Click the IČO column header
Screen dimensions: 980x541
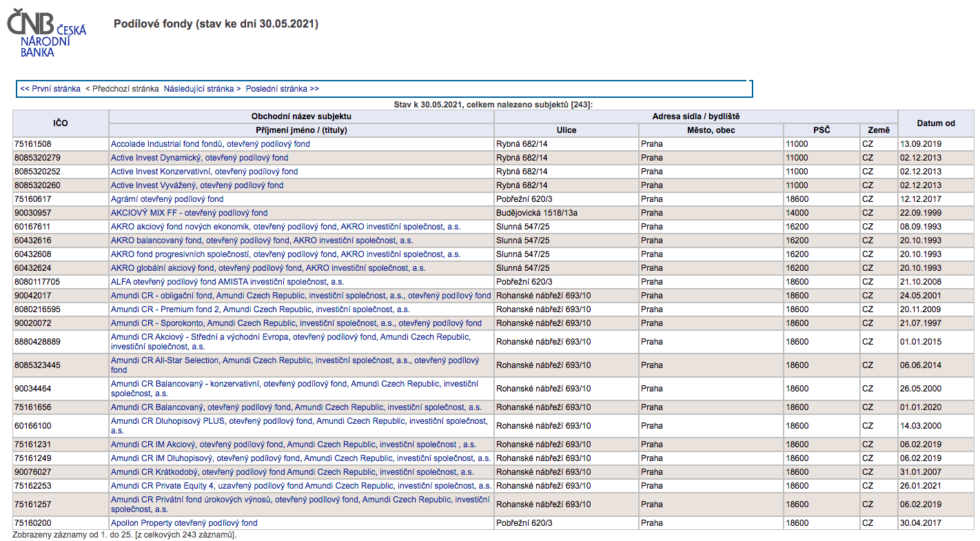pos(61,123)
